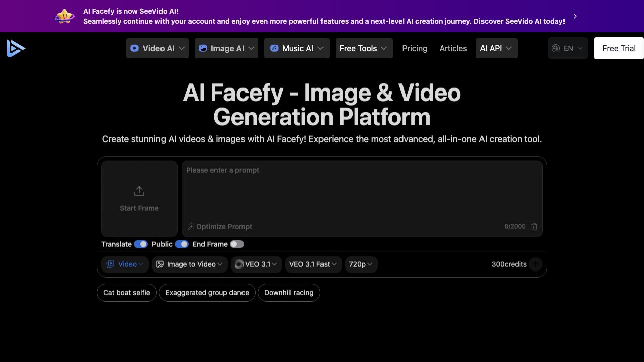Go to the Pricing page
Image resolution: width=644 pixels, height=362 pixels.
[x=415, y=48]
